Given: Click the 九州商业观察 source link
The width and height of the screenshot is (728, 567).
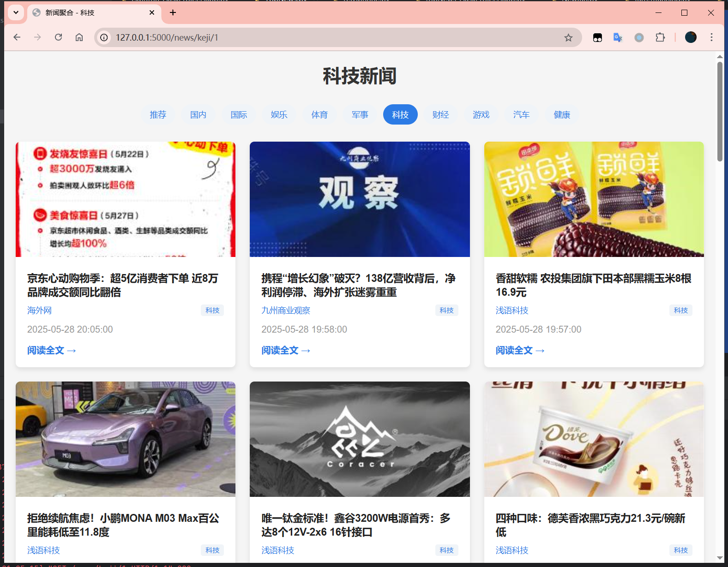Looking at the screenshot, I should 286,310.
